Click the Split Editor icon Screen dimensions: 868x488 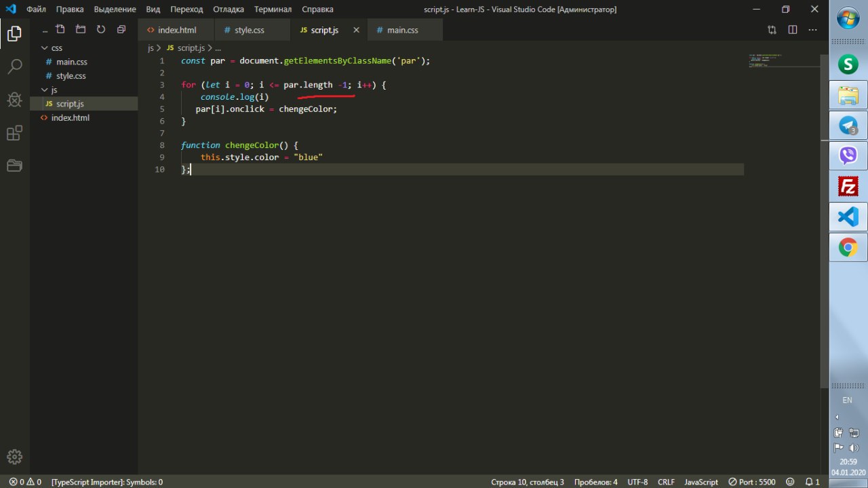pyautogui.click(x=793, y=30)
